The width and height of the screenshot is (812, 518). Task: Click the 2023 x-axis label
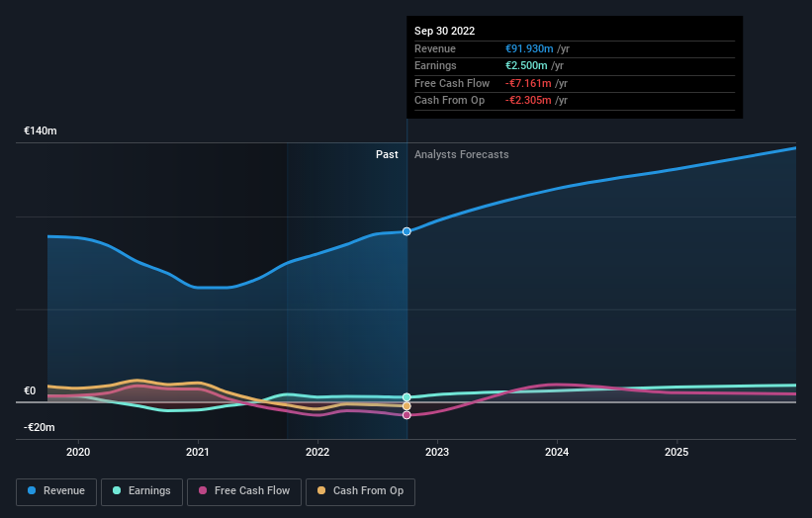pos(437,453)
